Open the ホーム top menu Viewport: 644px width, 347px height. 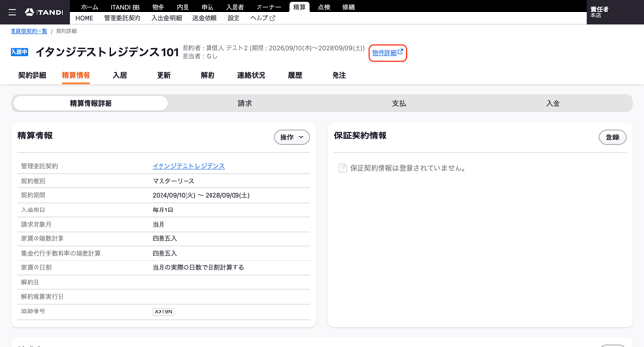[89, 7]
